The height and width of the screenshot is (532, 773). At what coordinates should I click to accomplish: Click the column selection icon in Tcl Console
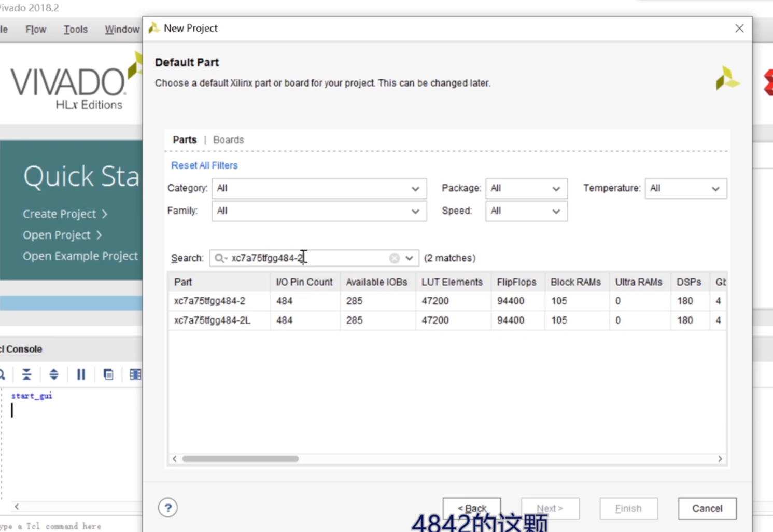point(135,374)
